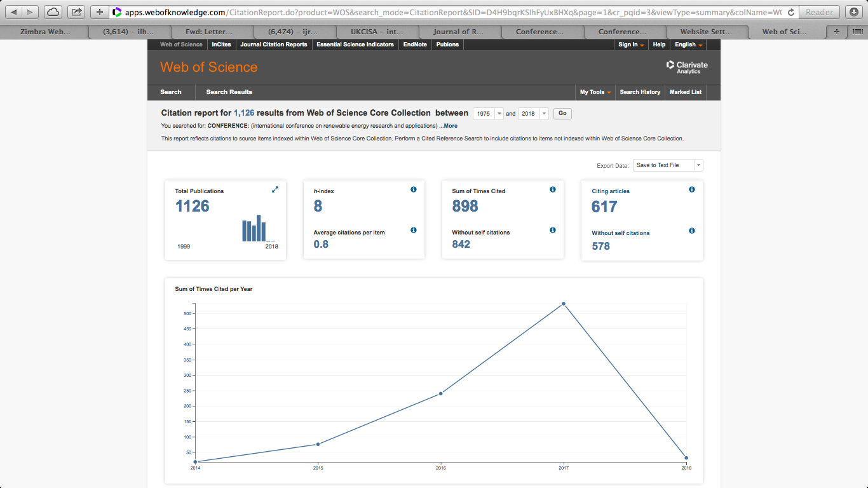Open the Marked List
Screen dimensions: 868x488
click(686, 92)
